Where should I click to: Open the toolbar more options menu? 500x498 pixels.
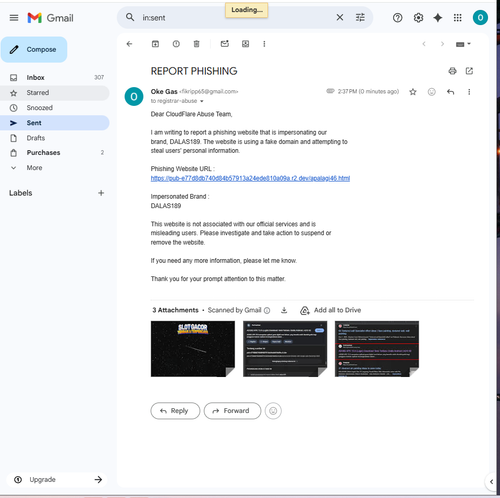[x=264, y=44]
